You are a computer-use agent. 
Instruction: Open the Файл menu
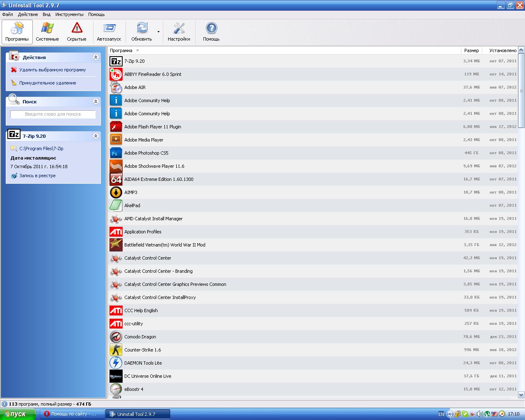coord(7,14)
